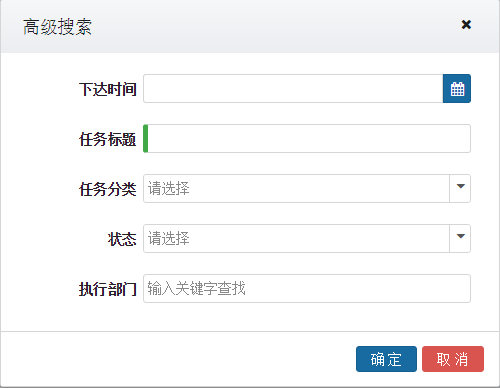Click the 下达时间 label

point(108,89)
